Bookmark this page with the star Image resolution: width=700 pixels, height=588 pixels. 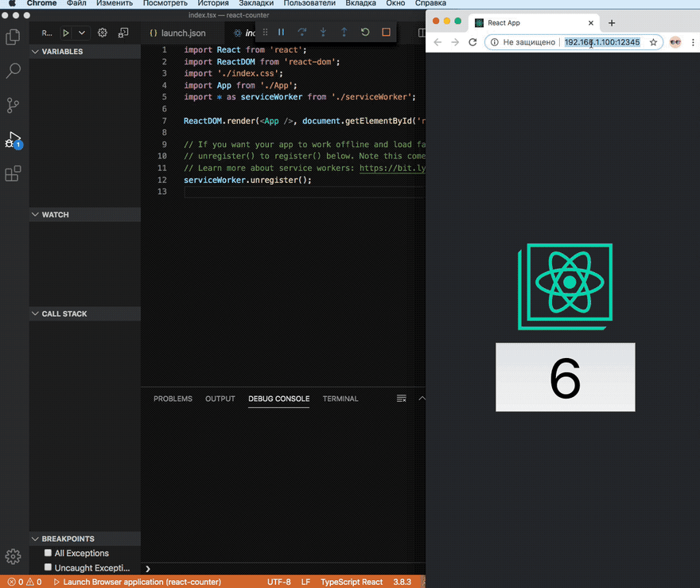654,42
